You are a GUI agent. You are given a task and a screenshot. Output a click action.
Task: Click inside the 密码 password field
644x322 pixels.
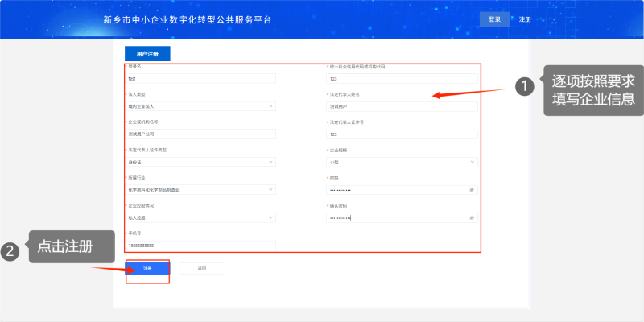394,190
